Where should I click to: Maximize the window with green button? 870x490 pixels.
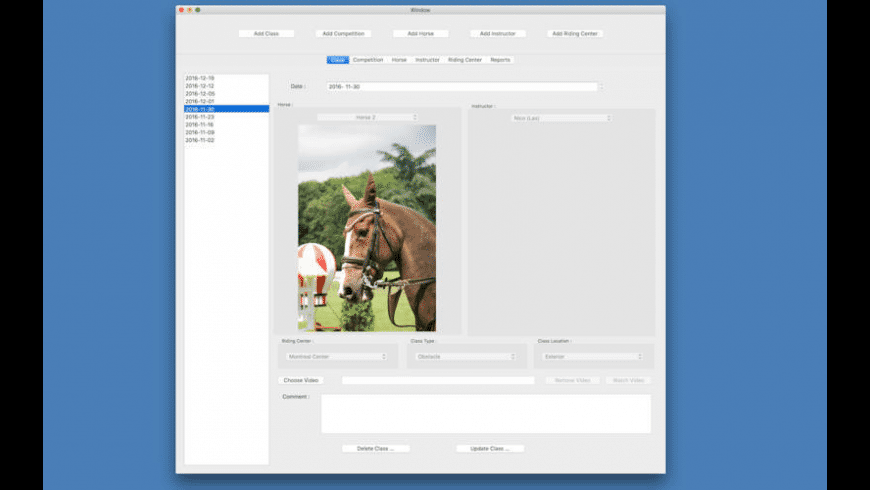[198, 10]
